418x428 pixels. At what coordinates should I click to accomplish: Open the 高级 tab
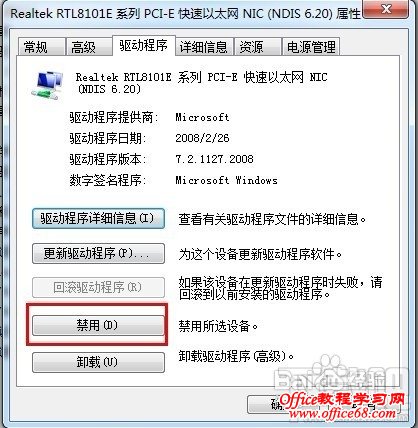pos(89,47)
